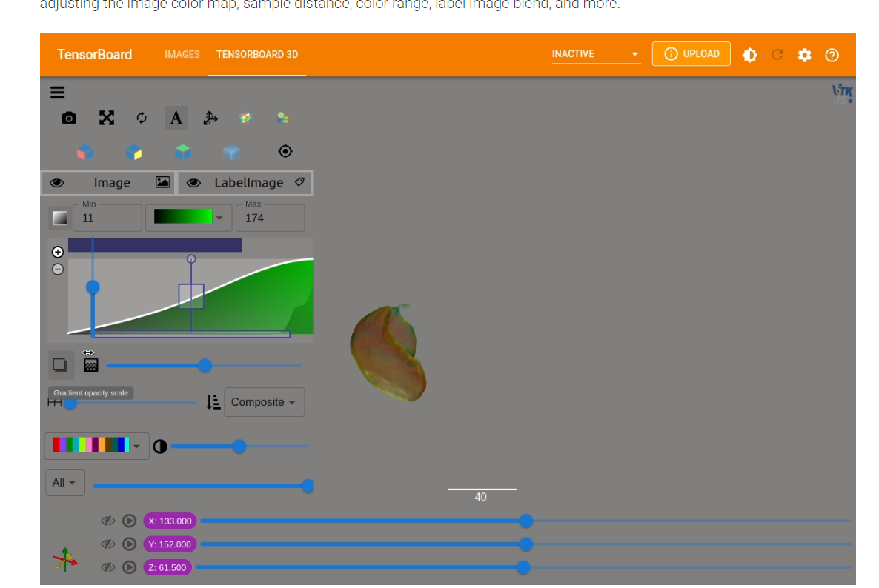Click the interpolation type sort icon

(x=213, y=401)
